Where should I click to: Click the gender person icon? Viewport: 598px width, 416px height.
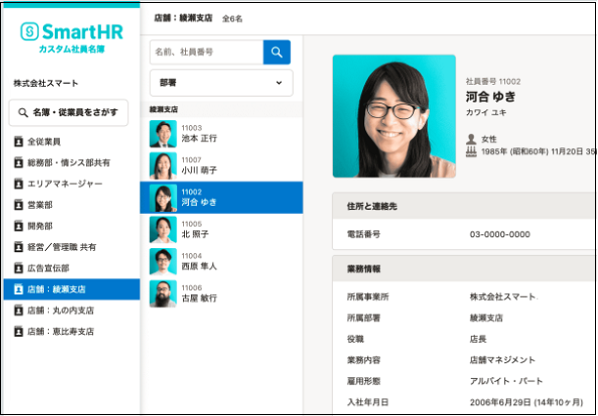point(471,139)
